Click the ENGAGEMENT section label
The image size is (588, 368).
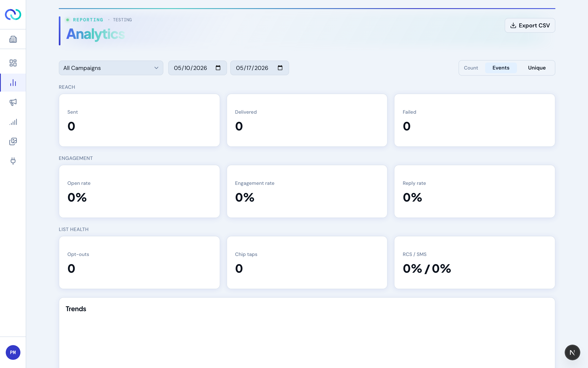click(76, 158)
